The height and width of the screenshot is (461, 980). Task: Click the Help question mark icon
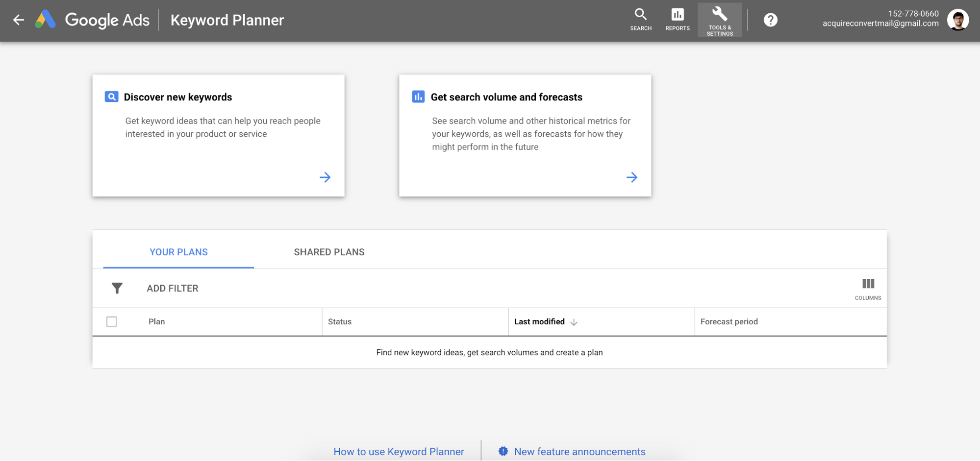click(770, 20)
